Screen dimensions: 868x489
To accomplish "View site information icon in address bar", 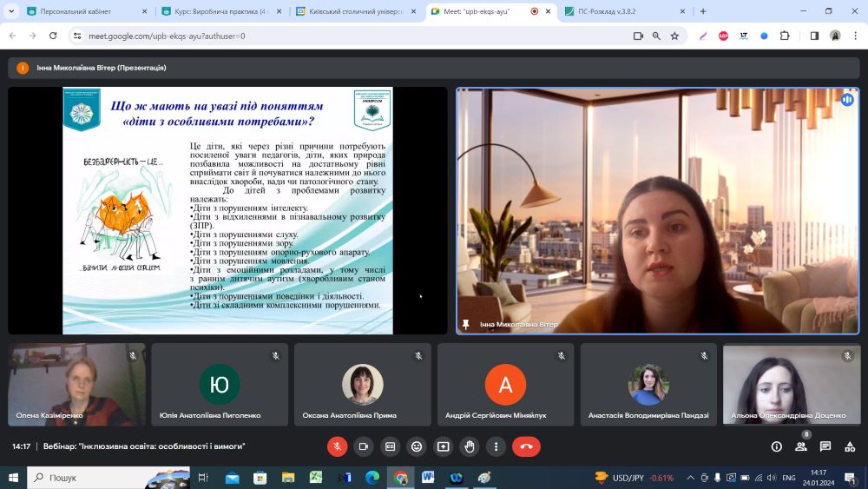I will (77, 36).
